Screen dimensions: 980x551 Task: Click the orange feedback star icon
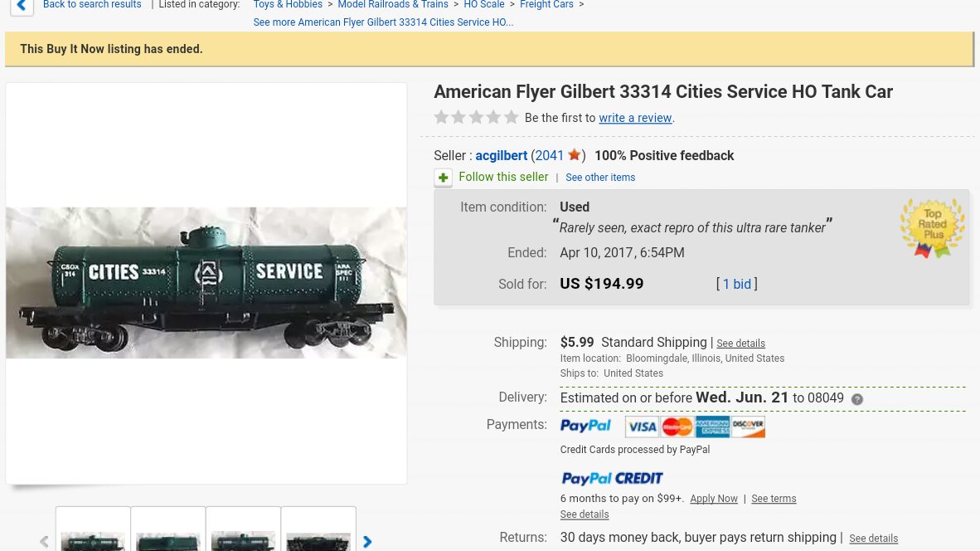click(575, 154)
